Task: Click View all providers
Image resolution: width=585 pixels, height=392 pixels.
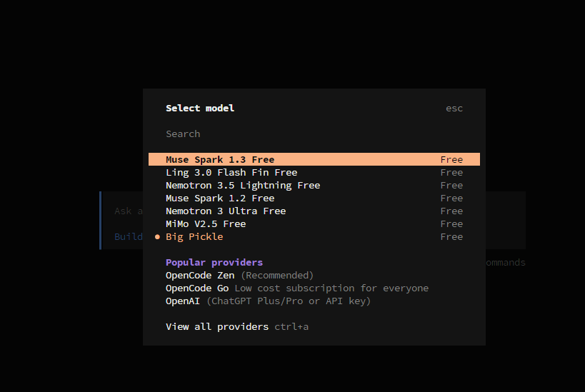Action: [x=216, y=327]
